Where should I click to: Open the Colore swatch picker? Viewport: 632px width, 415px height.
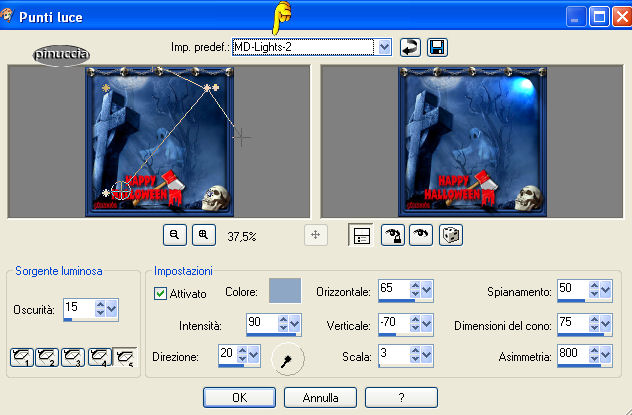coord(285,290)
